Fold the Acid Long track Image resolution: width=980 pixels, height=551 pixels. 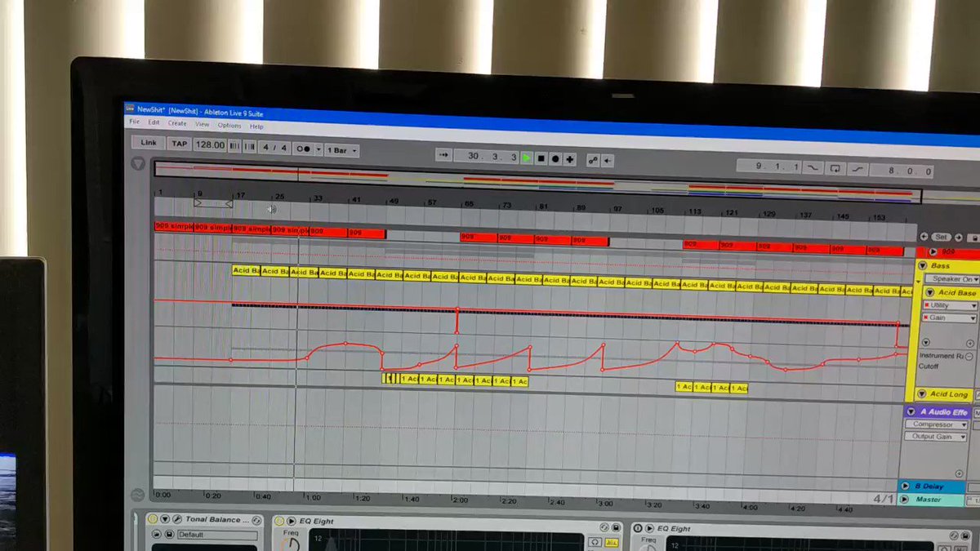point(921,394)
